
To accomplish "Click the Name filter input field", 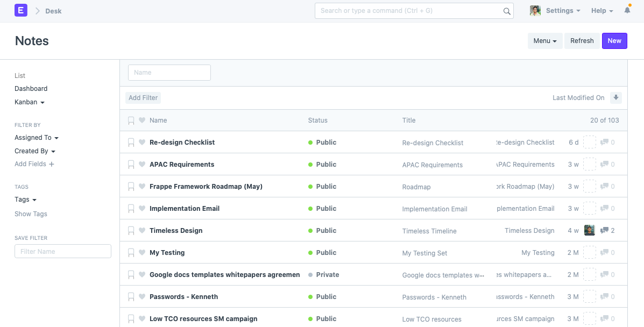I will pos(169,72).
